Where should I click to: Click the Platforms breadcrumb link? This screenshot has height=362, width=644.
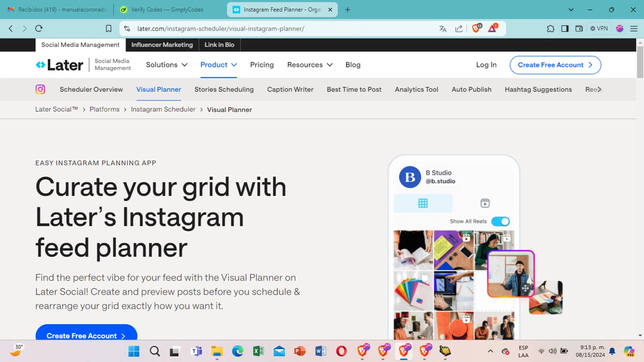104,110
